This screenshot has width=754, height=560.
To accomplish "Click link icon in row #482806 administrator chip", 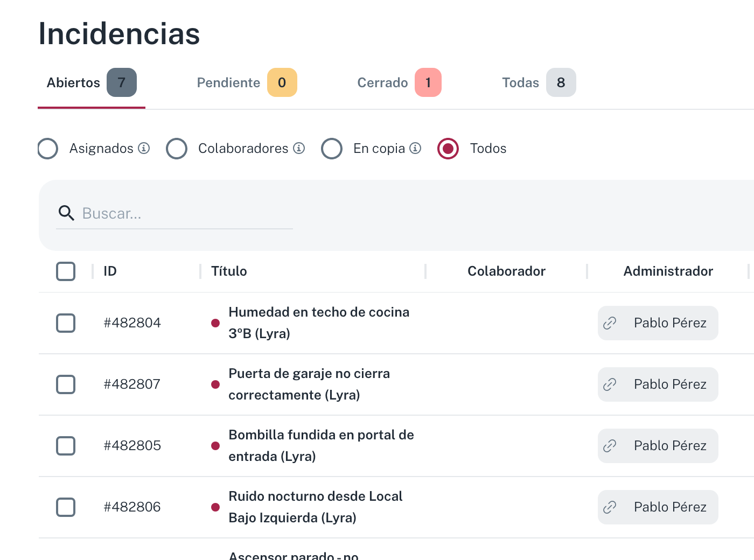I will [x=610, y=507].
